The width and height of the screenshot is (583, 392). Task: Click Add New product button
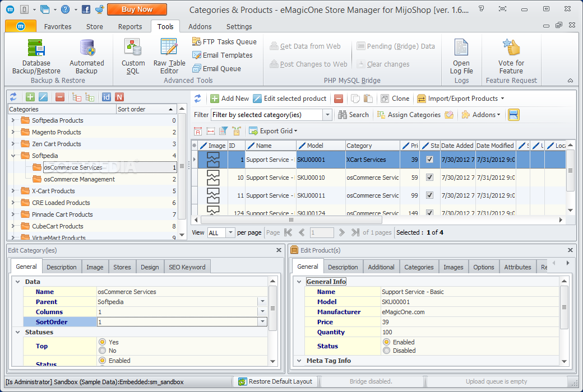230,99
